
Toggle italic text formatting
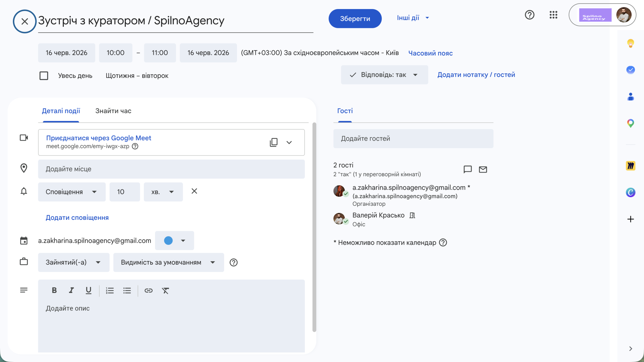coord(71,291)
